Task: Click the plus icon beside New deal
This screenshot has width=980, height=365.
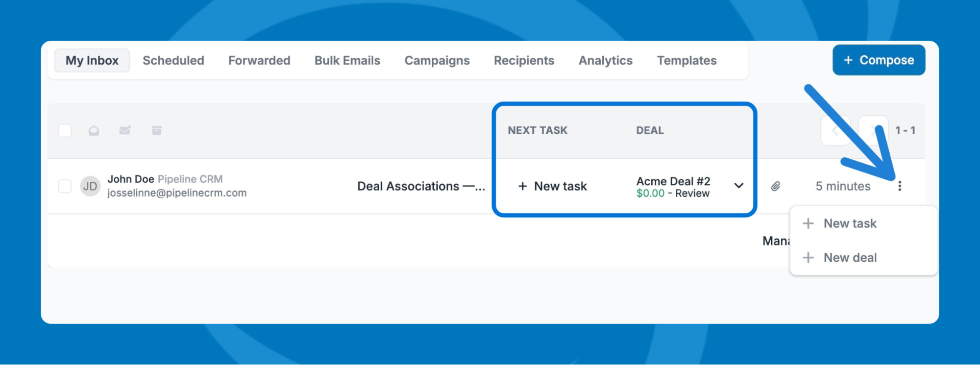Action: (x=808, y=258)
